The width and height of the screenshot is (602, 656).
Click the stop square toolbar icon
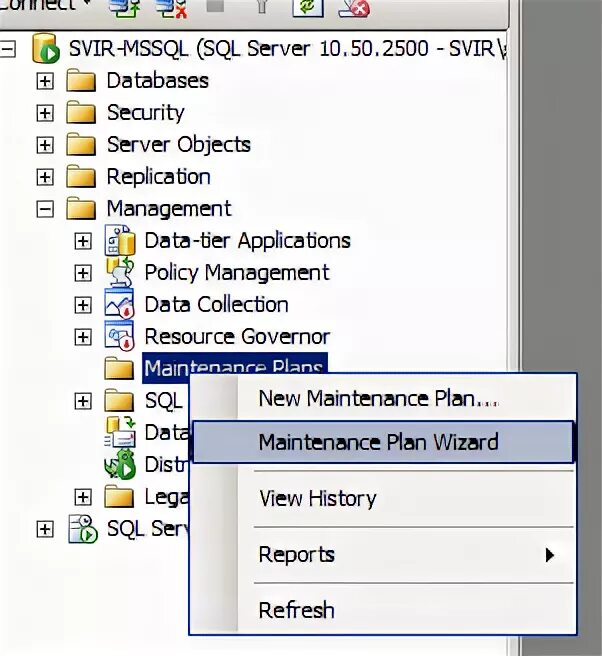click(215, 5)
